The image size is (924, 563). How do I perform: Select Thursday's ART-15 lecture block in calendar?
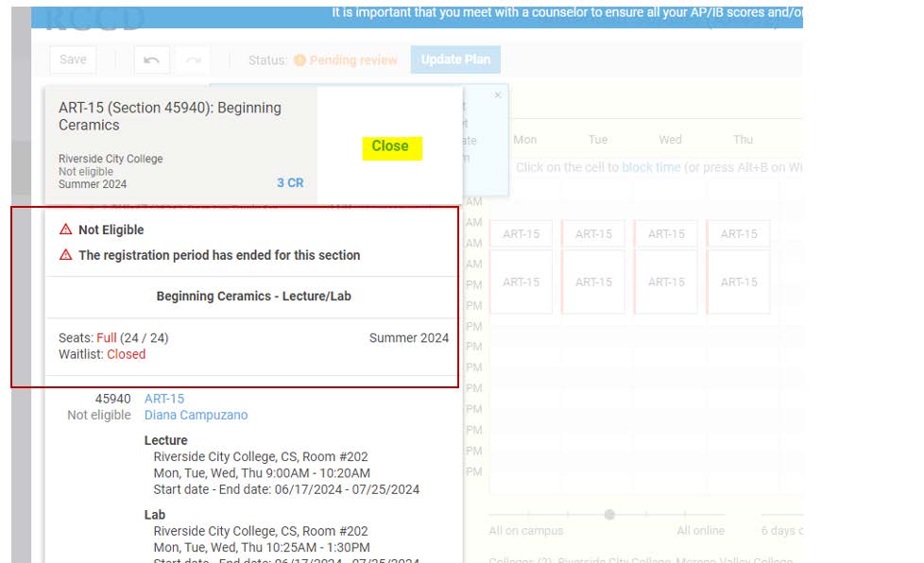click(739, 234)
